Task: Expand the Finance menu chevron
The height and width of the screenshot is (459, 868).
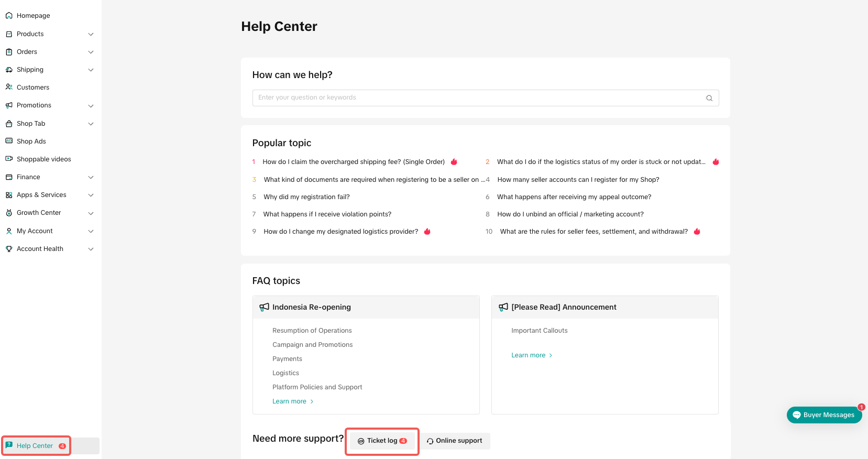Action: (91, 177)
